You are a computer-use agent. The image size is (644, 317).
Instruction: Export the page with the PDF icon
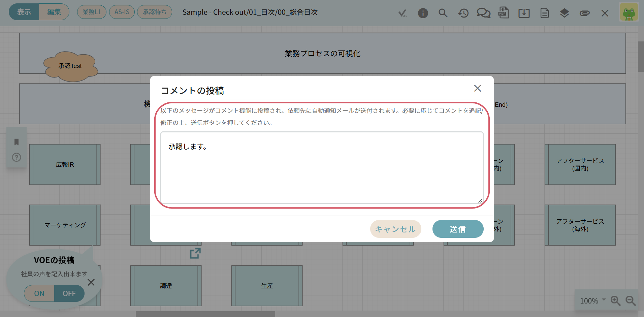(504, 13)
